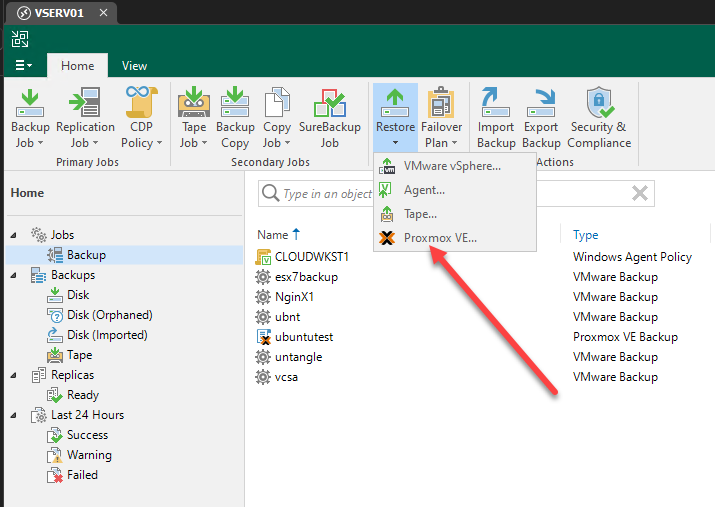Click the Import Backup icon

[x=495, y=102]
